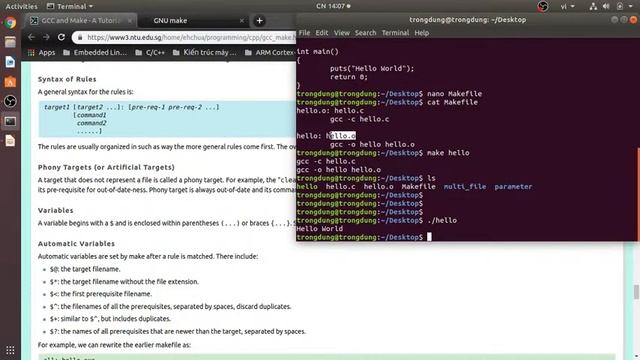Open the clock and calendar at 14:07
Image resolution: width=640 pixels, height=360 pixels.
click(x=333, y=6)
